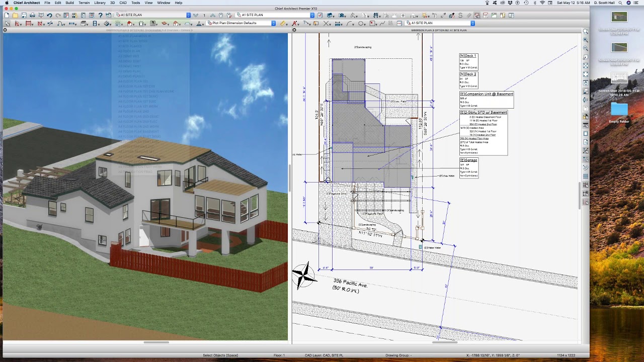The width and height of the screenshot is (644, 362).
Task: Select the Roof tools icon
Action: coord(129,23)
